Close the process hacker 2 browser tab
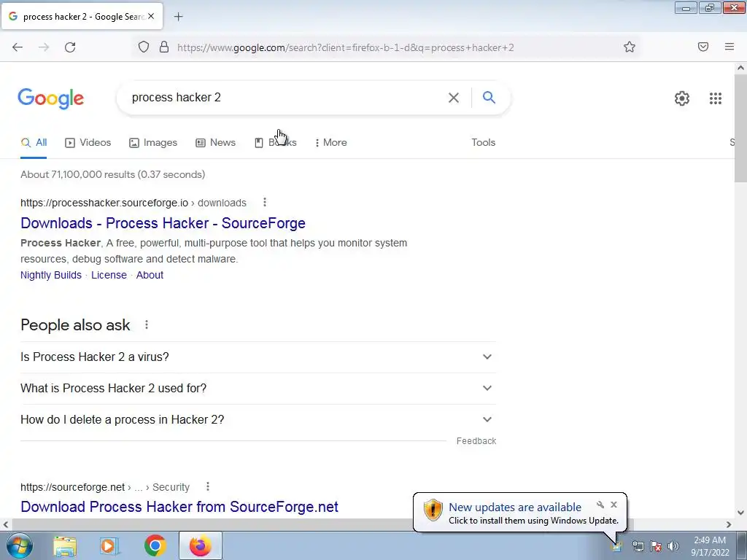Screen dimensions: 747x560 click(151, 16)
